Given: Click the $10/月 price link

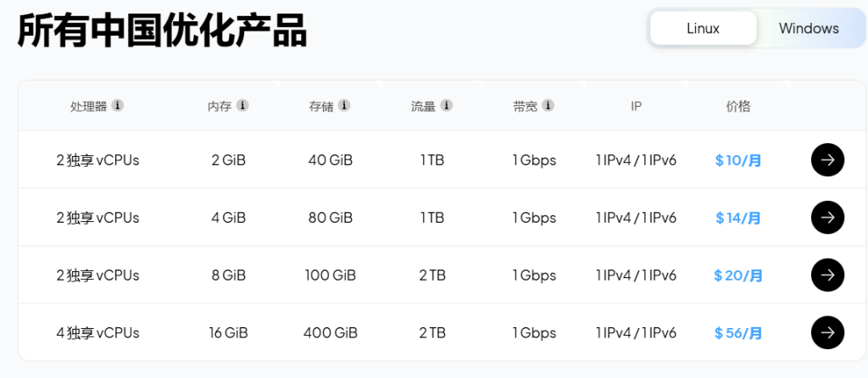Looking at the screenshot, I should coord(738,160).
